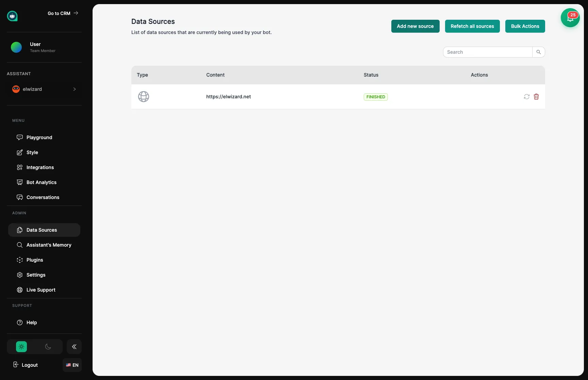This screenshot has height=380, width=588.
Task: Click the Data Sources document icon
Action: pos(20,230)
